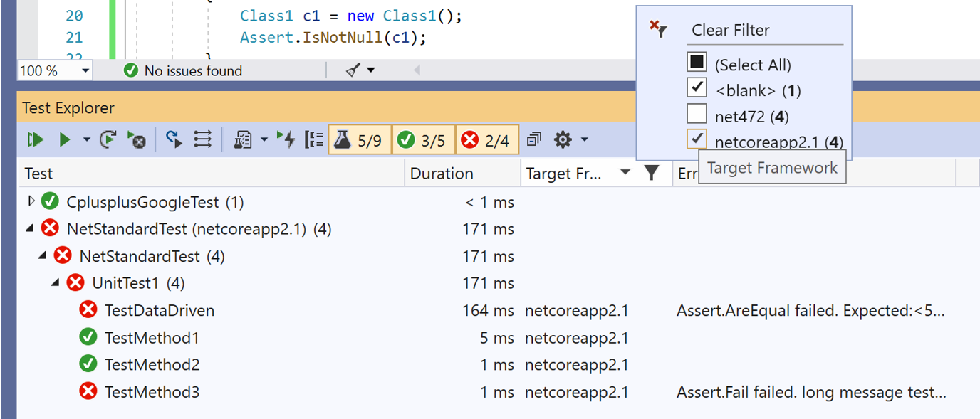Open the playlist lines icon
Image resolution: width=980 pixels, height=419 pixels.
[x=202, y=140]
